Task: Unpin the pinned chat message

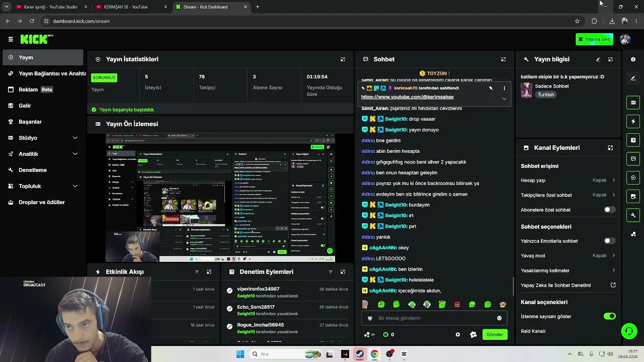Action: click(x=491, y=88)
